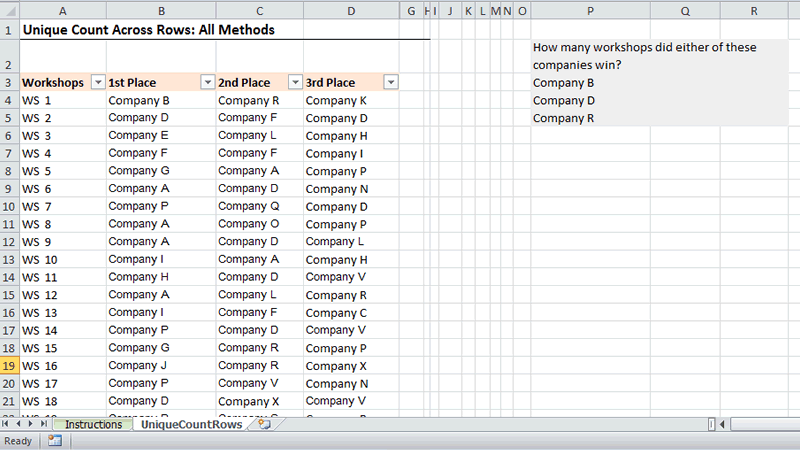Click the tab split handle beside scrollbar

[x=711, y=425]
